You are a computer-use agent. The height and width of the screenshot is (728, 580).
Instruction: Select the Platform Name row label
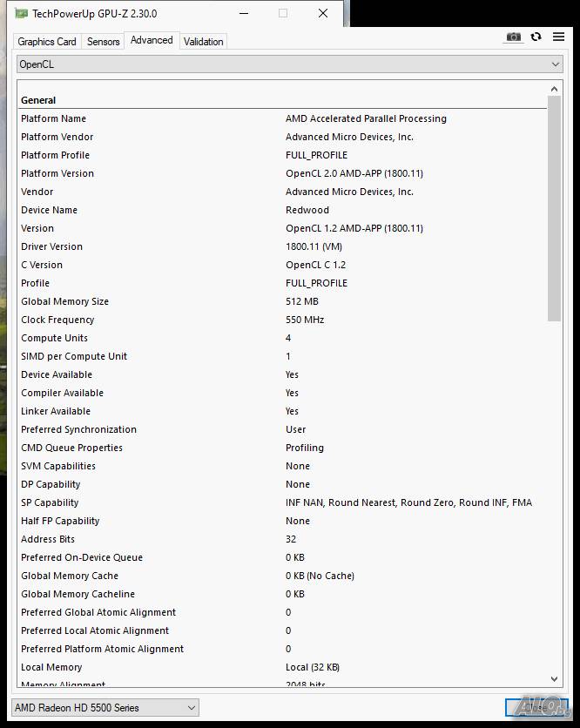click(x=53, y=118)
